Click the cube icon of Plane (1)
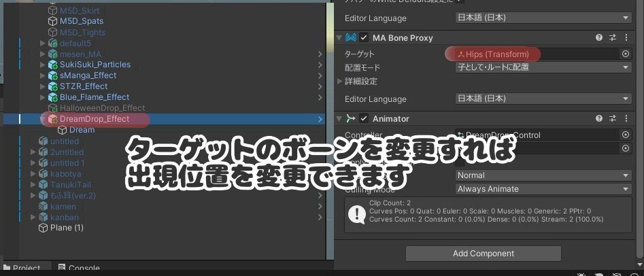The height and width of the screenshot is (276, 644). 43,228
